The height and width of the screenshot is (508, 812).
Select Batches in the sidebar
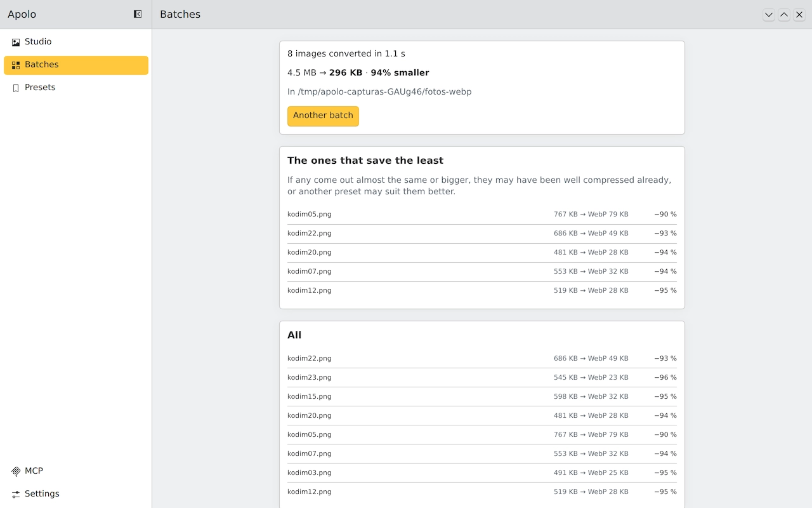(76, 65)
